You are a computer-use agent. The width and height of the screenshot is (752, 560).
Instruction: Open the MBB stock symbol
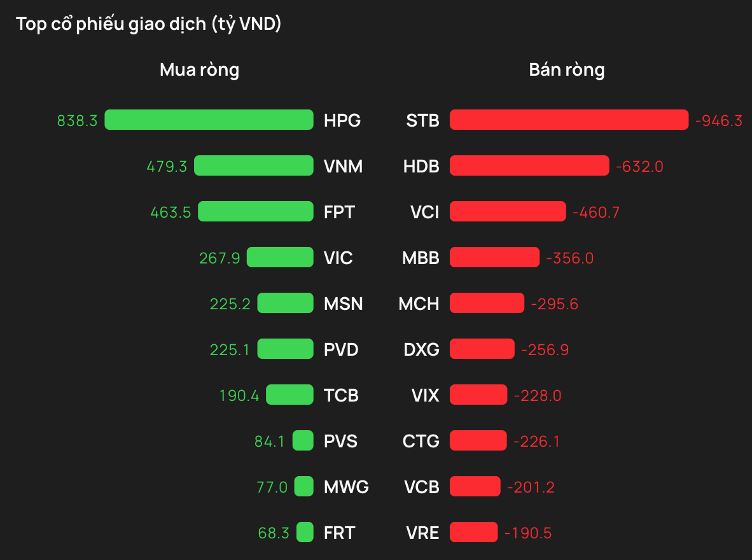(421, 258)
